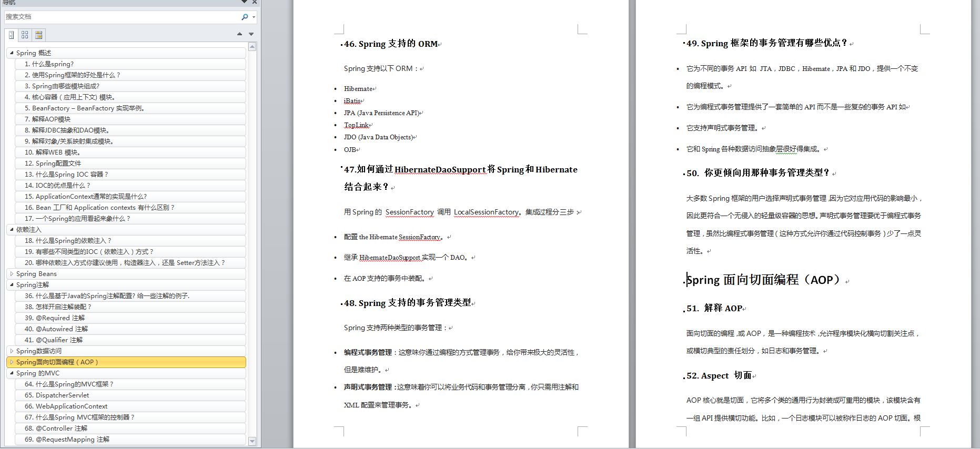Go to heading 9. 解释对象/关系映射集成模块
Image resolution: width=980 pixels, height=449 pixels.
(130, 141)
